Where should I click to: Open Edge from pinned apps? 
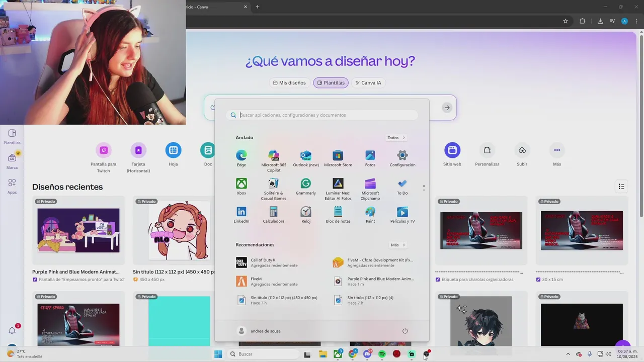tap(242, 158)
